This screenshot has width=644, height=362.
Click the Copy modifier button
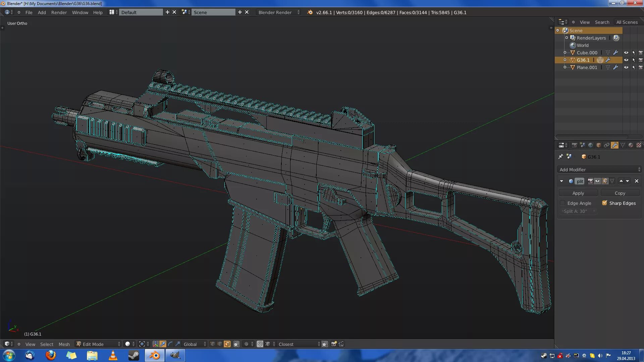click(x=620, y=193)
